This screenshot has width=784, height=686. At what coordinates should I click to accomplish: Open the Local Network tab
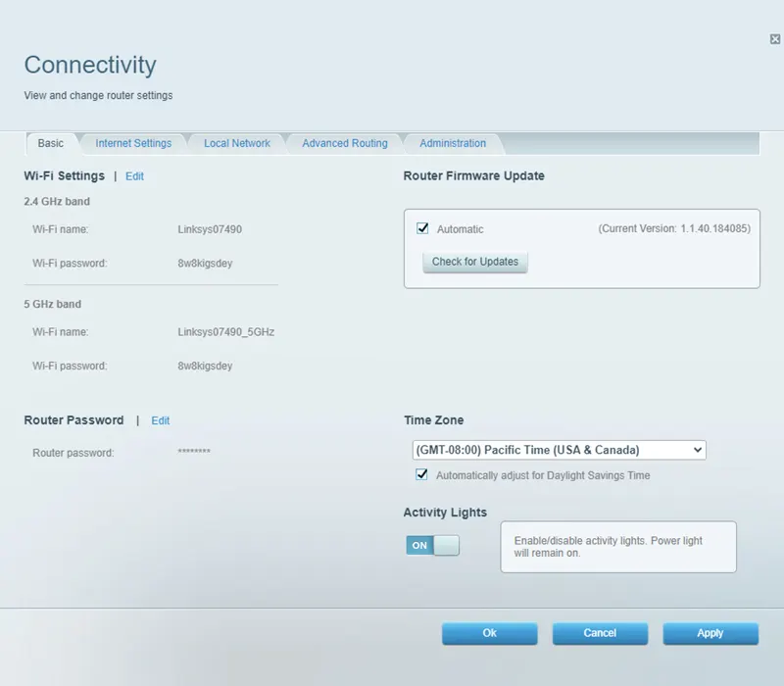point(236,143)
